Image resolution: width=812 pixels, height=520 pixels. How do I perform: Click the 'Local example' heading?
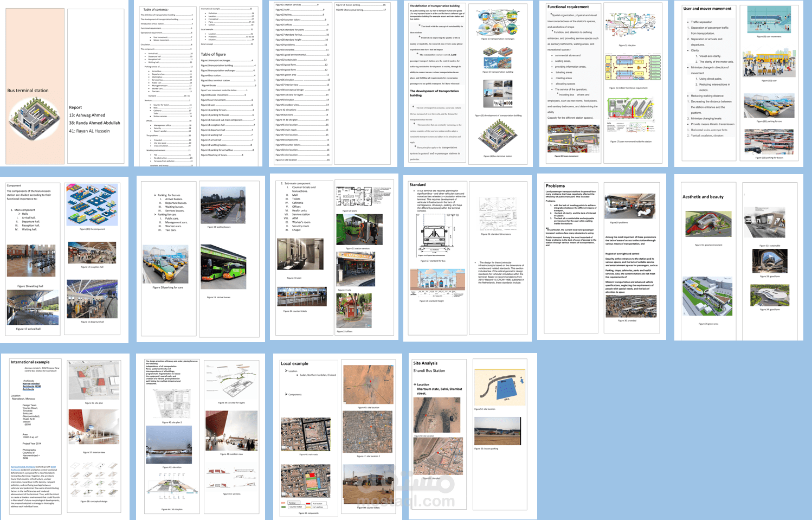pos(294,364)
